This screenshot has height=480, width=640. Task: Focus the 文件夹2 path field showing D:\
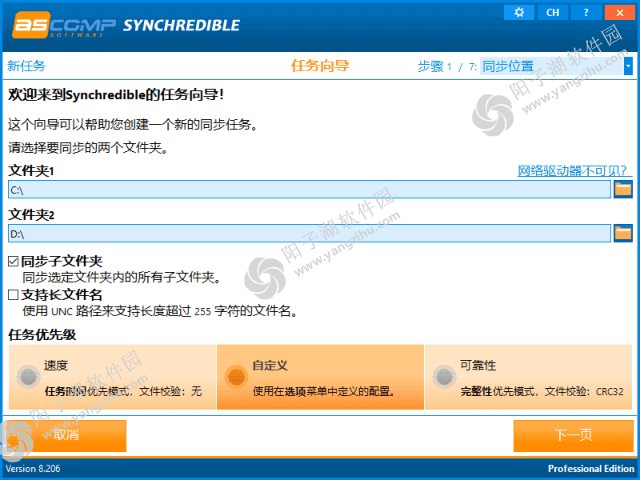point(309,233)
